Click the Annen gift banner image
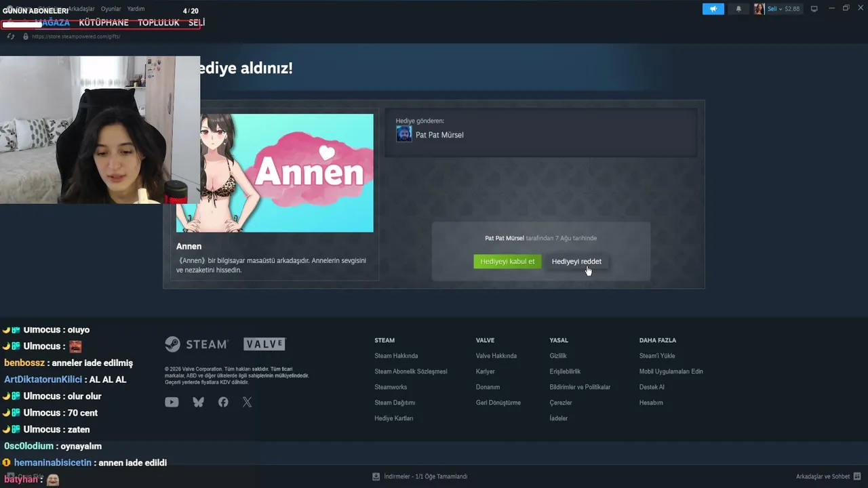868x488 pixels. pos(275,173)
